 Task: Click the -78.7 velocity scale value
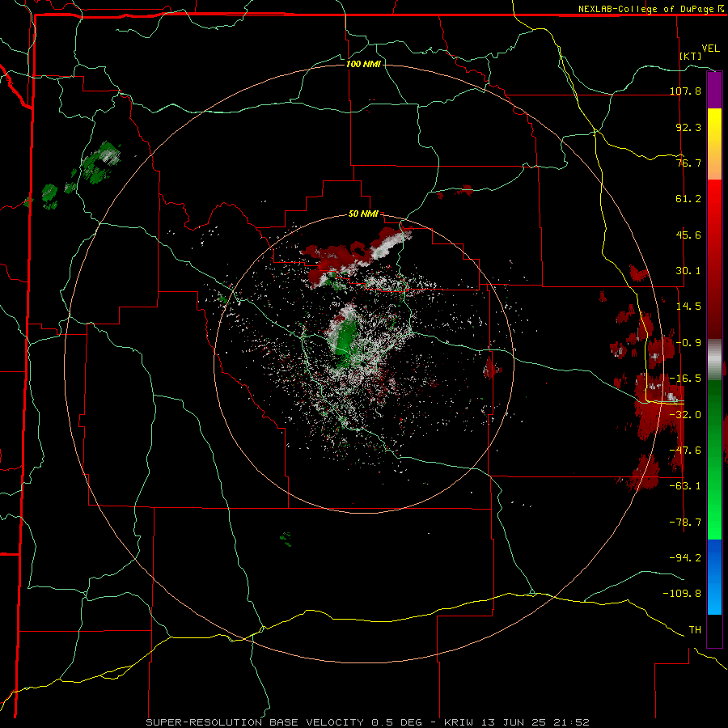(x=685, y=523)
